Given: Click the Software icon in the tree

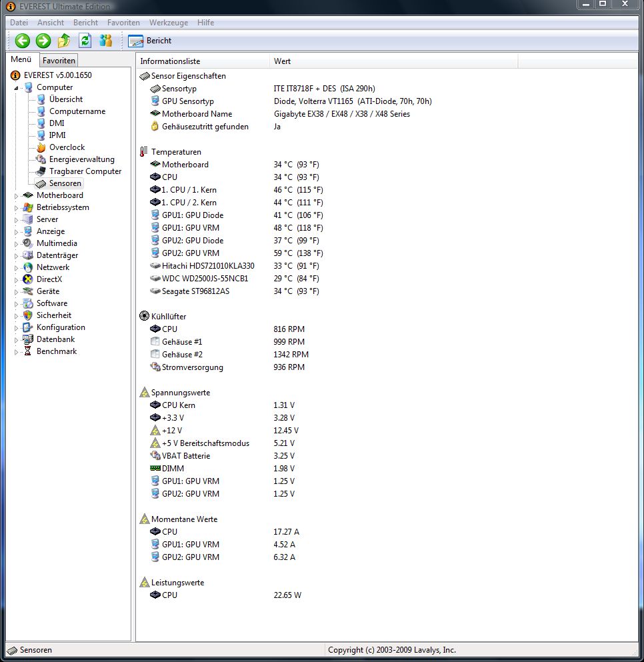Looking at the screenshot, I should pyautogui.click(x=28, y=303).
